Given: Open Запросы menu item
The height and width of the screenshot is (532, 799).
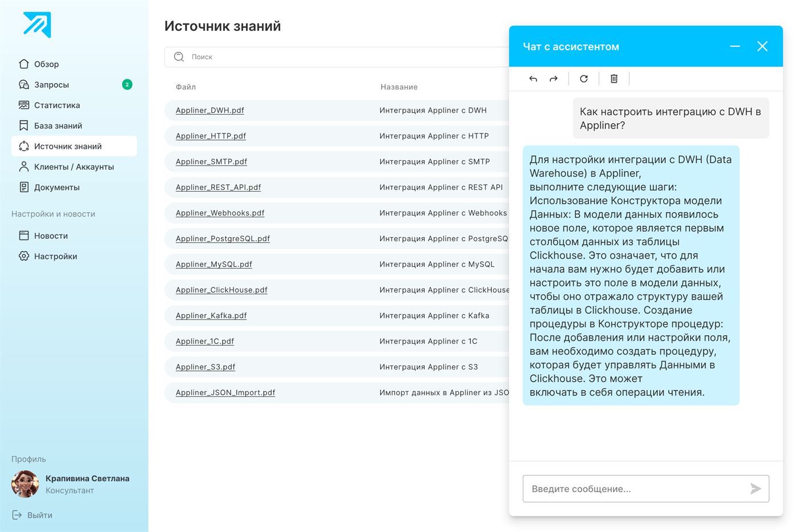Looking at the screenshot, I should 51,84.
